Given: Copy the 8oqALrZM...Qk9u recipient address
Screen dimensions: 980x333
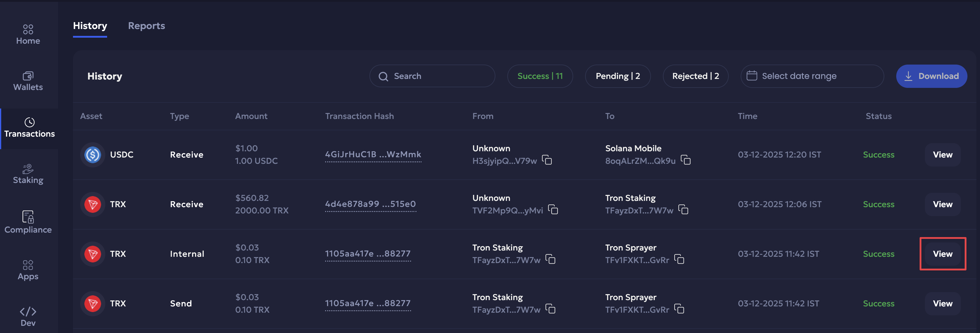Looking at the screenshot, I should pyautogui.click(x=686, y=160).
